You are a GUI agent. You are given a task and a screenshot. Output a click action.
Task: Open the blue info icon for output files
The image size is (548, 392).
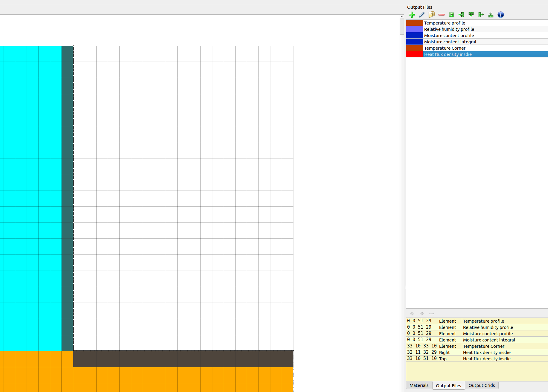coord(501,15)
